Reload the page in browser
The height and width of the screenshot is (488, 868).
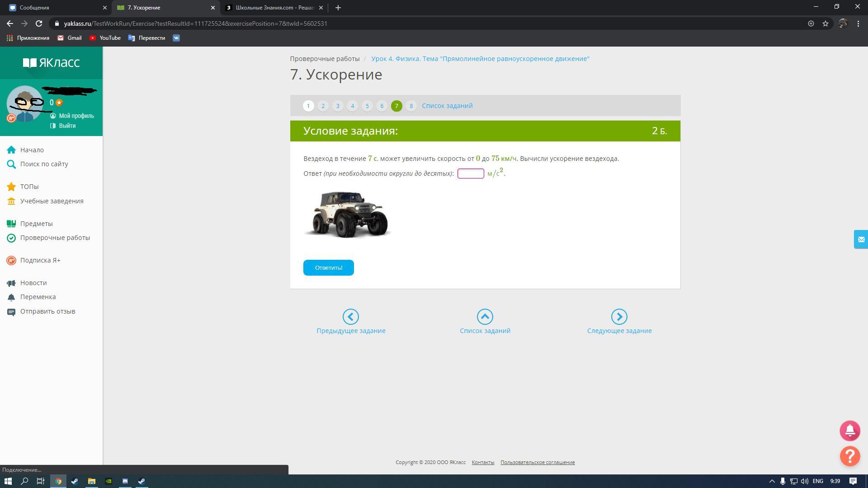39,23
